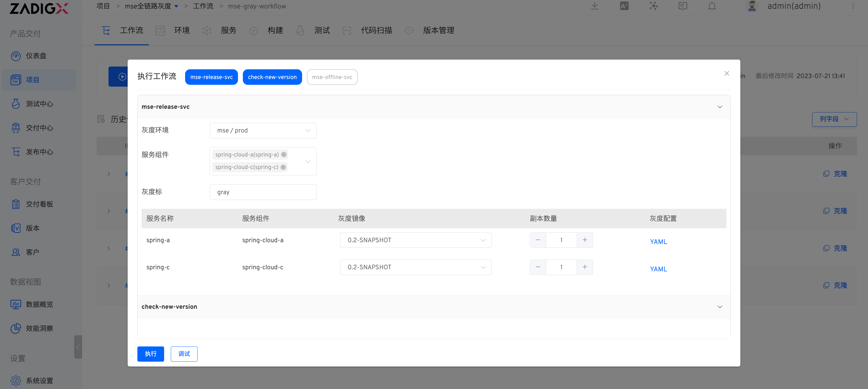868x389 pixels.
Task: Increase spring-a replica count
Action: (x=585, y=240)
